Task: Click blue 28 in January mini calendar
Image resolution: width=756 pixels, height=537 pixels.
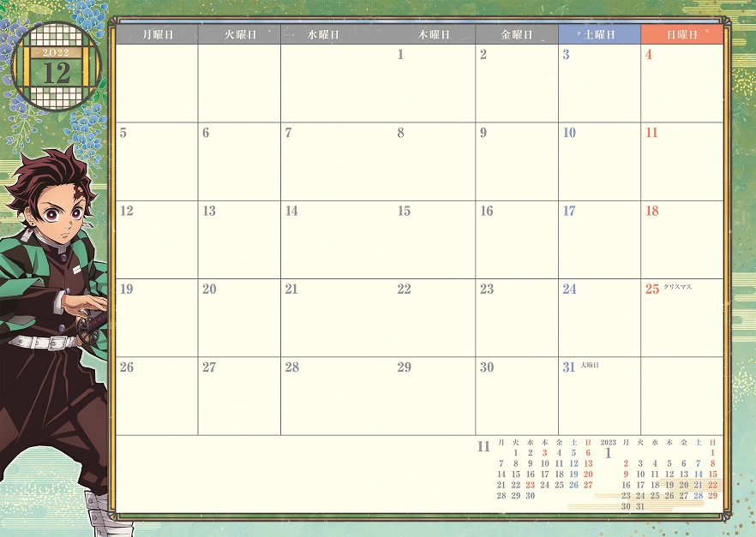Action: (698, 496)
